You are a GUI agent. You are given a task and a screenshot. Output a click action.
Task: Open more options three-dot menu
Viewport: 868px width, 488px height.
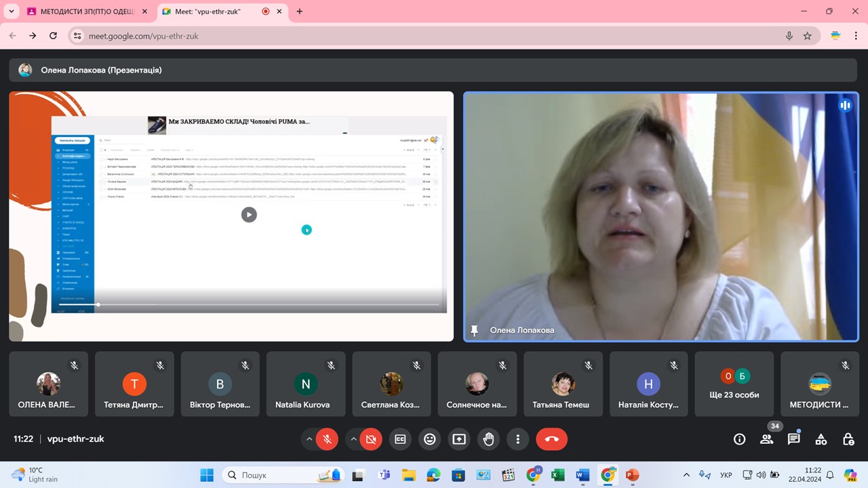(x=518, y=439)
